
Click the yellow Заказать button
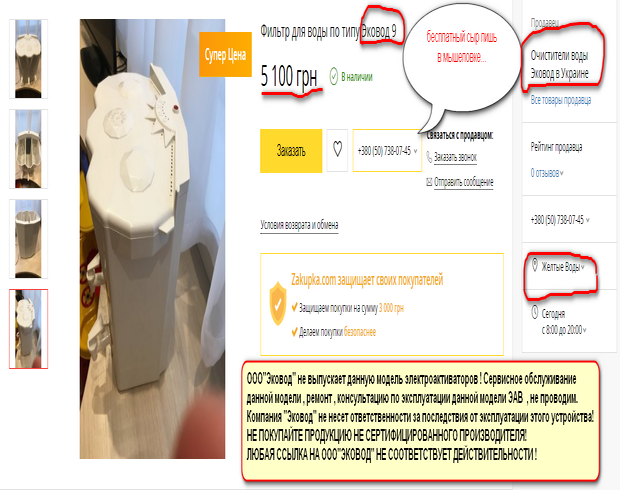[x=291, y=151]
